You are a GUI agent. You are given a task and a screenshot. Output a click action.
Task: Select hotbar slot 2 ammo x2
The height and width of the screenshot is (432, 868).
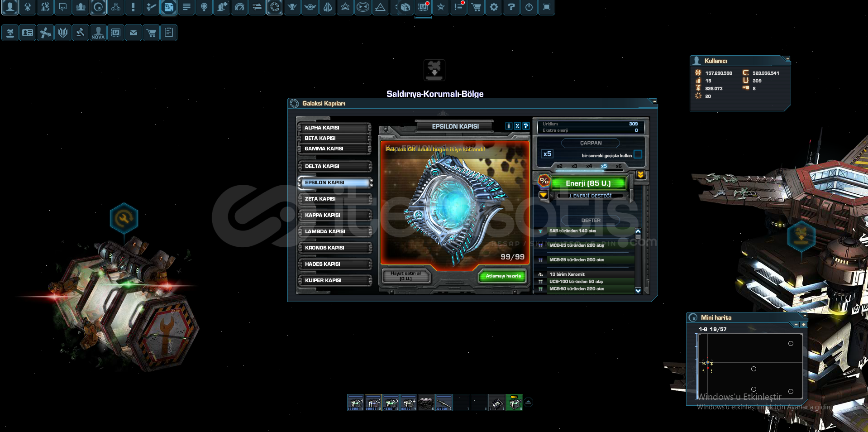(x=373, y=403)
